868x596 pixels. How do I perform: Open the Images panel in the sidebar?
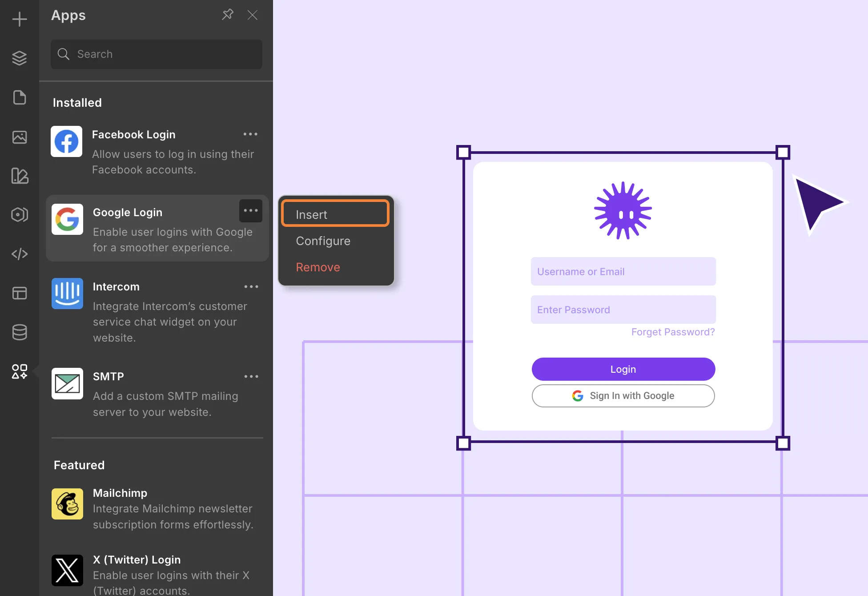pos(20,137)
